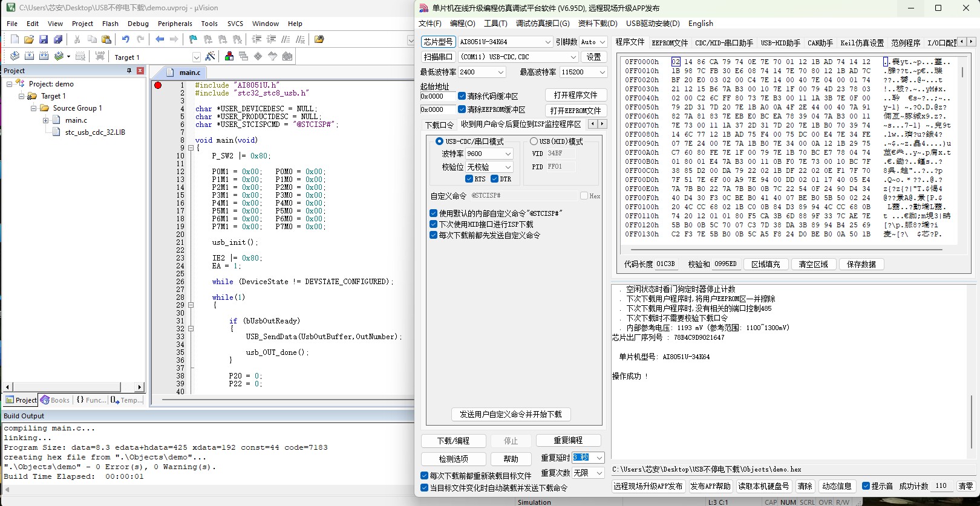This screenshot has width=980, height=506.
Task: Click the bookmark flag toolbar icon
Action: pos(193,39)
